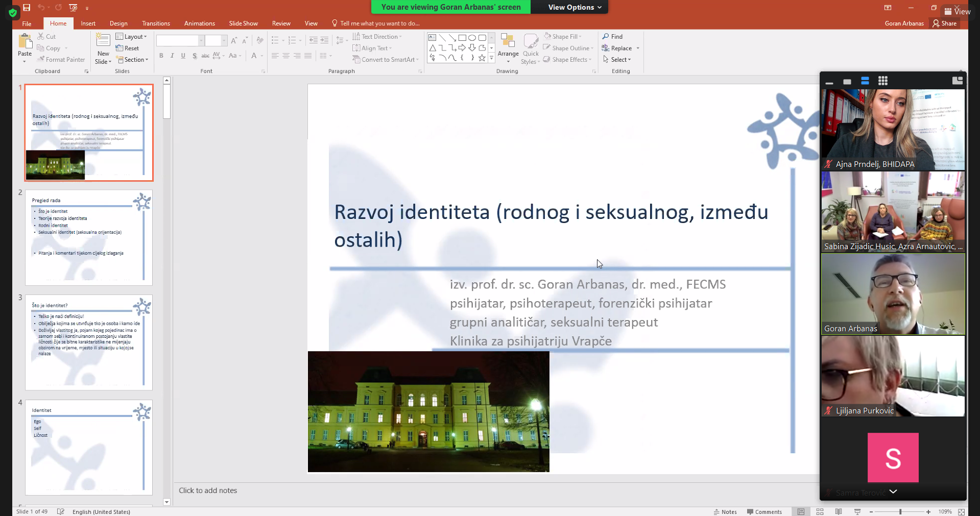Image resolution: width=980 pixels, height=516 pixels.
Task: Expand the View Options dropdown
Action: pos(575,7)
